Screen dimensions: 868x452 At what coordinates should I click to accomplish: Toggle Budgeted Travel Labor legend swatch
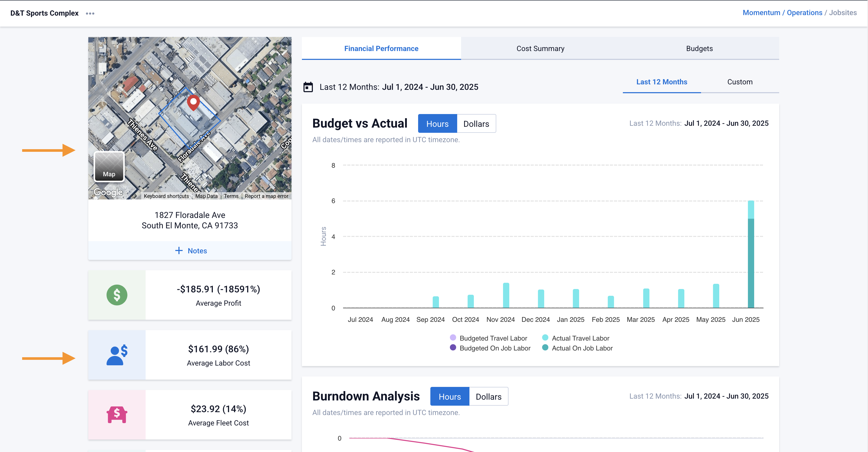point(453,338)
